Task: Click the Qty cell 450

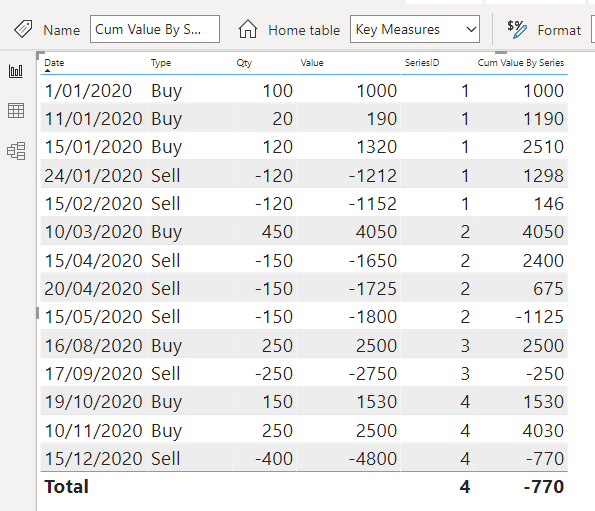Action: (x=277, y=232)
